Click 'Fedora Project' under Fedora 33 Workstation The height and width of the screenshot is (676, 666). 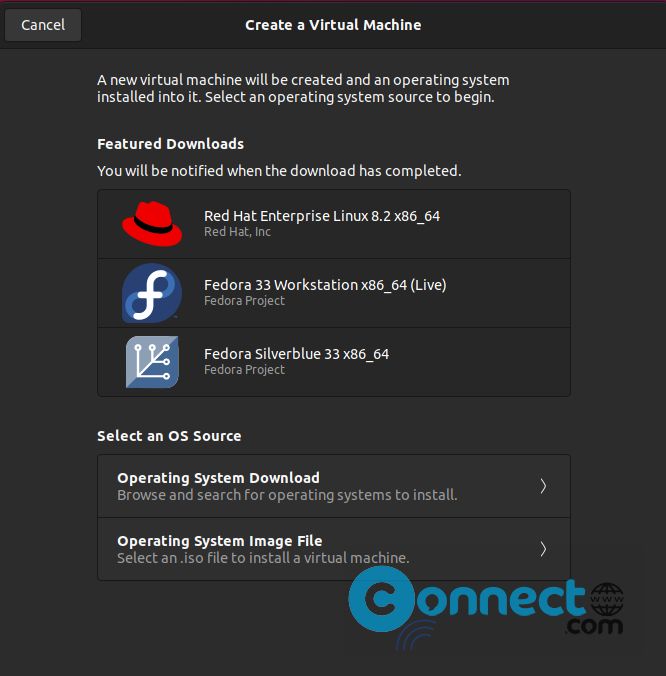(244, 301)
